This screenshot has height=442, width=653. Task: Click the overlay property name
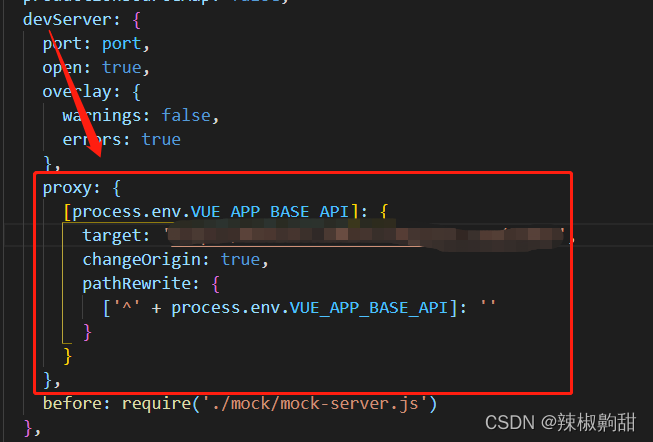tap(77, 92)
